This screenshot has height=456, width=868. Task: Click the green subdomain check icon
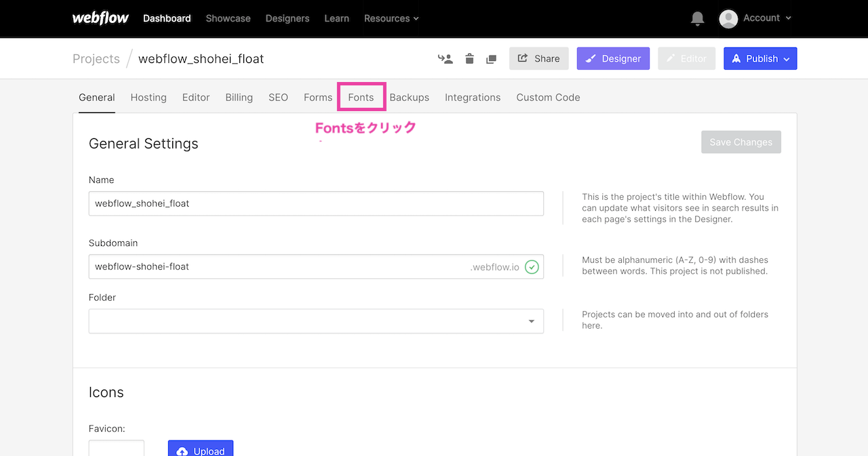coord(532,267)
